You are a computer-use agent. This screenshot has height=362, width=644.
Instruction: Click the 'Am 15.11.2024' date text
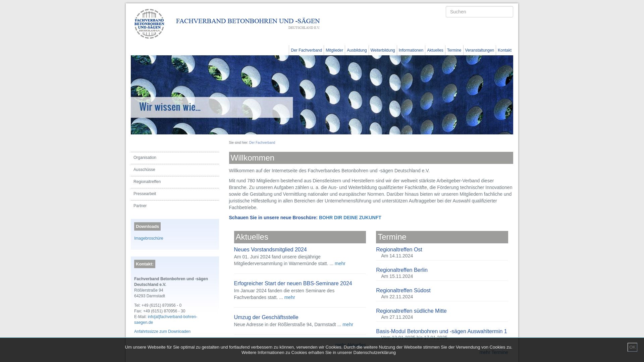point(397,276)
